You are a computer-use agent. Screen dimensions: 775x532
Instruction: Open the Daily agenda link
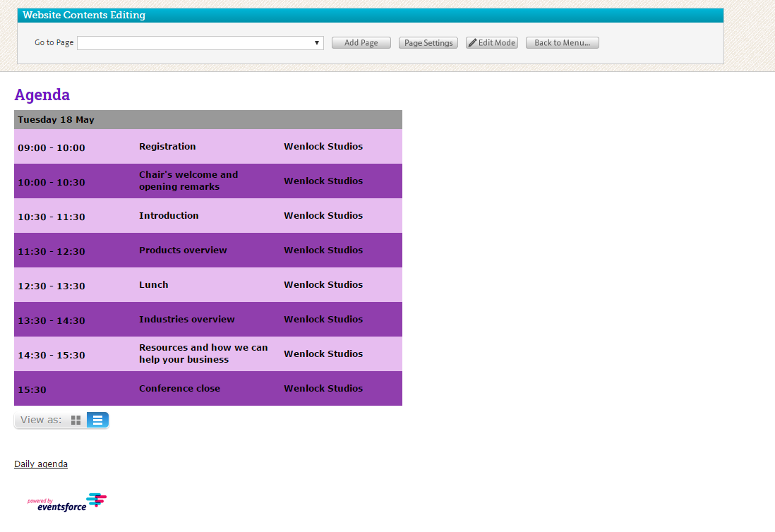[41, 464]
